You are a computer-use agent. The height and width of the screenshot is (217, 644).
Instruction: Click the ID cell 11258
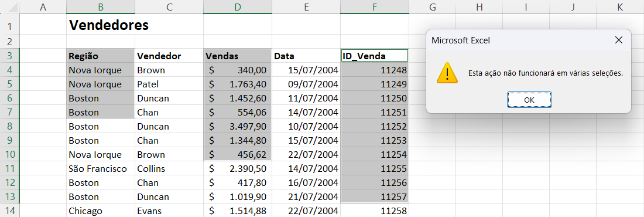pyautogui.click(x=375, y=211)
